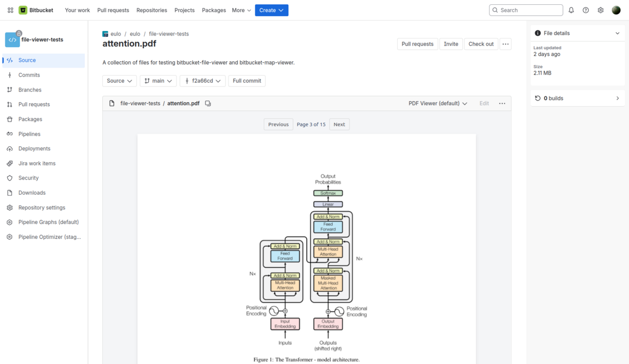
Task: Open repository more actions beside Check out
Action: [505, 44]
